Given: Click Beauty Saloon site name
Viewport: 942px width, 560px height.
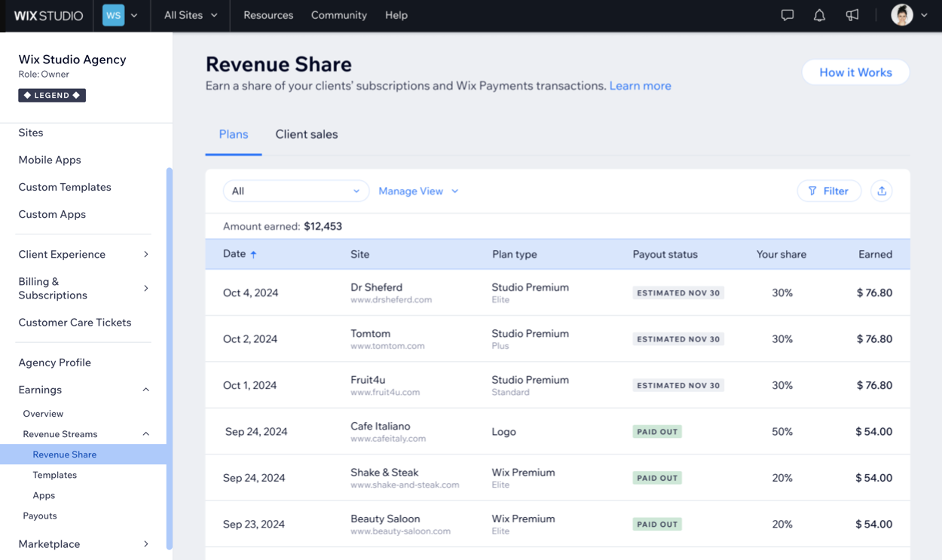Looking at the screenshot, I should pyautogui.click(x=385, y=519).
